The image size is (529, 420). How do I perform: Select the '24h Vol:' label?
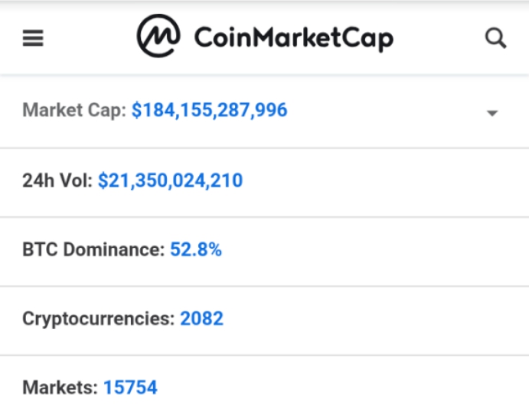tap(57, 181)
